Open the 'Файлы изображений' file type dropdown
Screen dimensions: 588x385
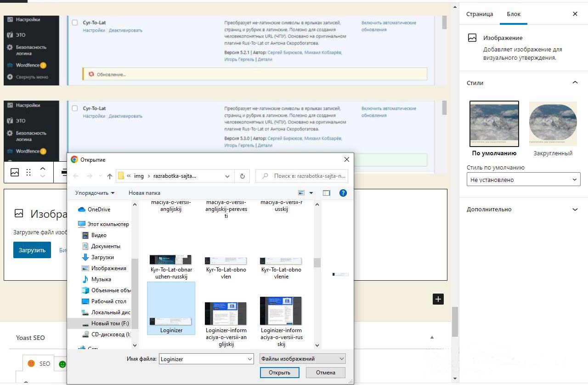(302, 359)
